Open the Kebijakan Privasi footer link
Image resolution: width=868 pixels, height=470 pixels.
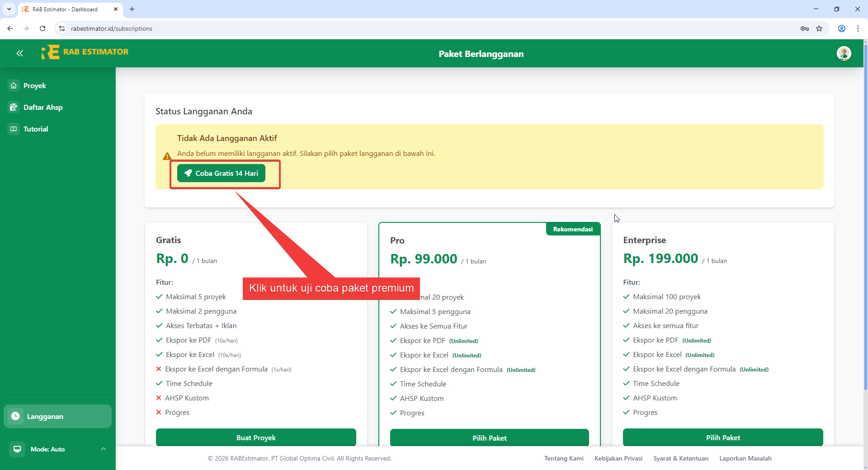pos(618,458)
